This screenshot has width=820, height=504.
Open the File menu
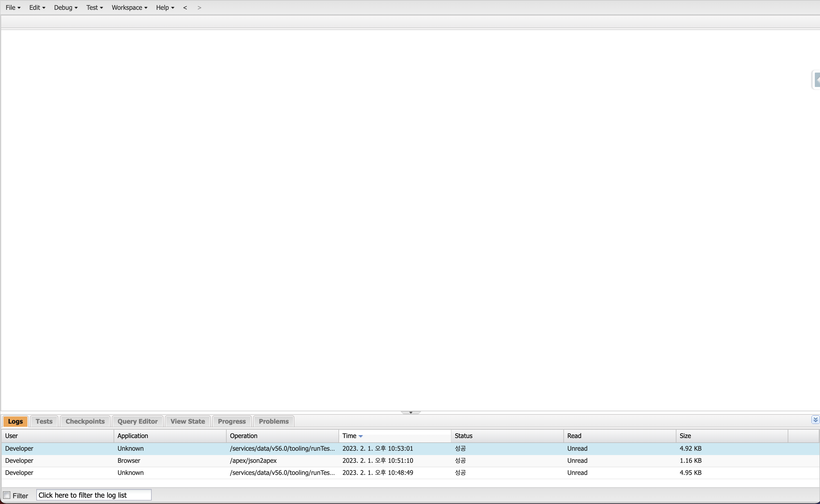[x=13, y=8]
